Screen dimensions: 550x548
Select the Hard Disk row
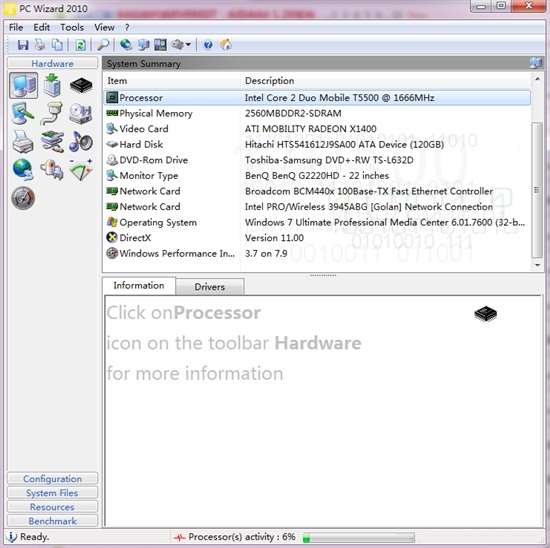click(317, 144)
